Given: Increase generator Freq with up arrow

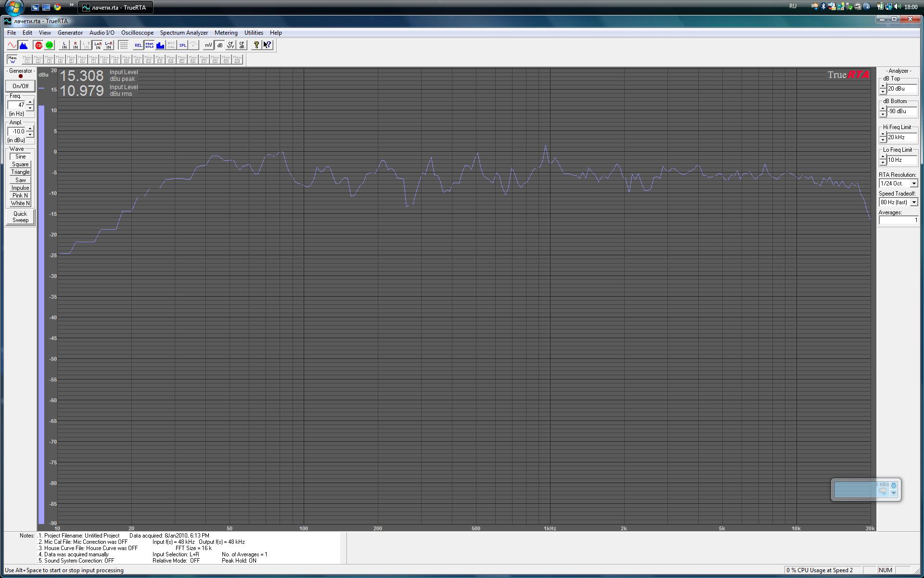Looking at the screenshot, I should pyautogui.click(x=30, y=102).
